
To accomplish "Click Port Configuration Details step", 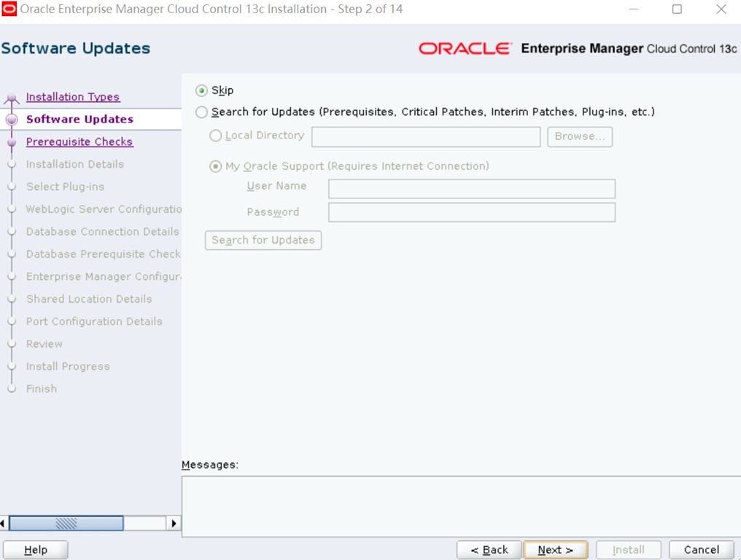I will click(x=94, y=322).
